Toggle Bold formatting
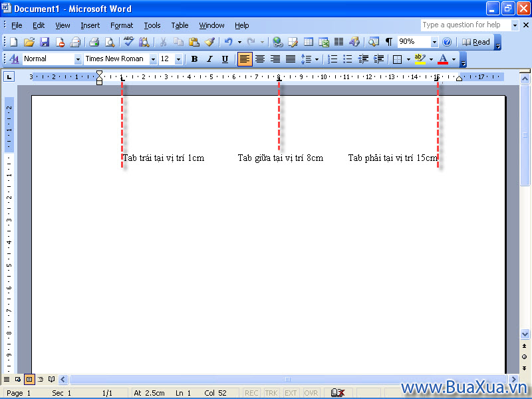Image resolution: width=532 pixels, height=399 pixels. [194, 59]
